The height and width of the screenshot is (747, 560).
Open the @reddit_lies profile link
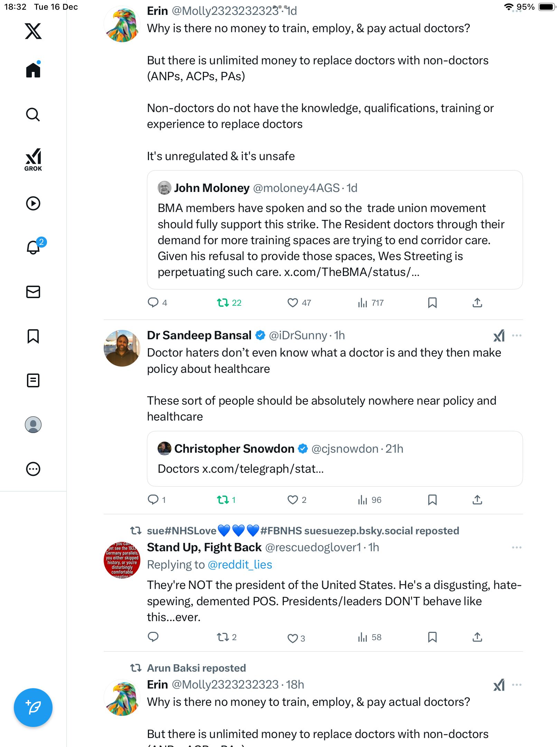tap(240, 565)
